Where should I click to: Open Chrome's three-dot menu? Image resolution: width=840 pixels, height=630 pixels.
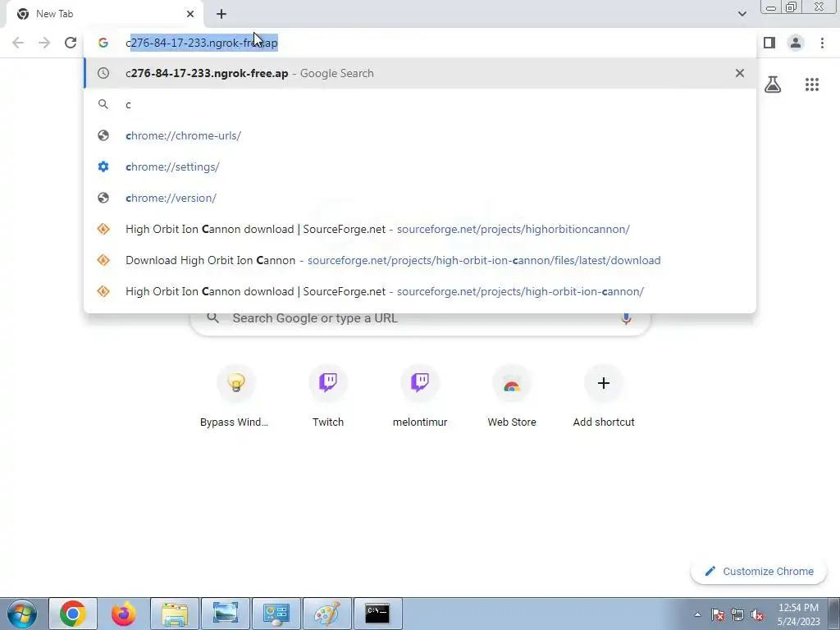click(x=822, y=43)
